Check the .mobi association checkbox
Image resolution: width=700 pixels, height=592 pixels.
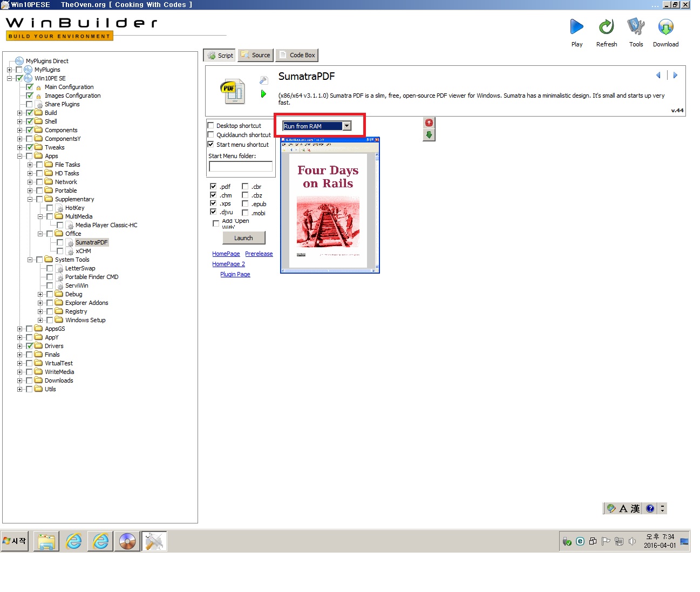245,213
